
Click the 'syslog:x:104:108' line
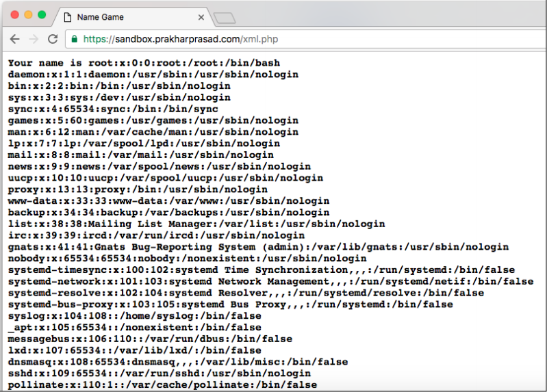coord(135,316)
